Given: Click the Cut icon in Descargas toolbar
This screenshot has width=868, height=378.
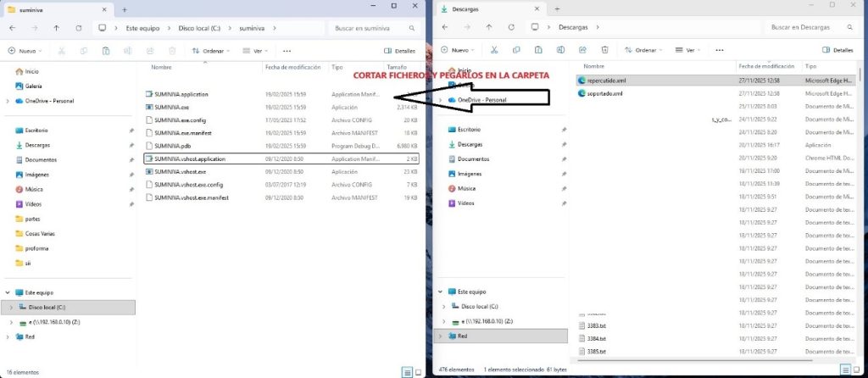Looking at the screenshot, I should pos(492,50).
